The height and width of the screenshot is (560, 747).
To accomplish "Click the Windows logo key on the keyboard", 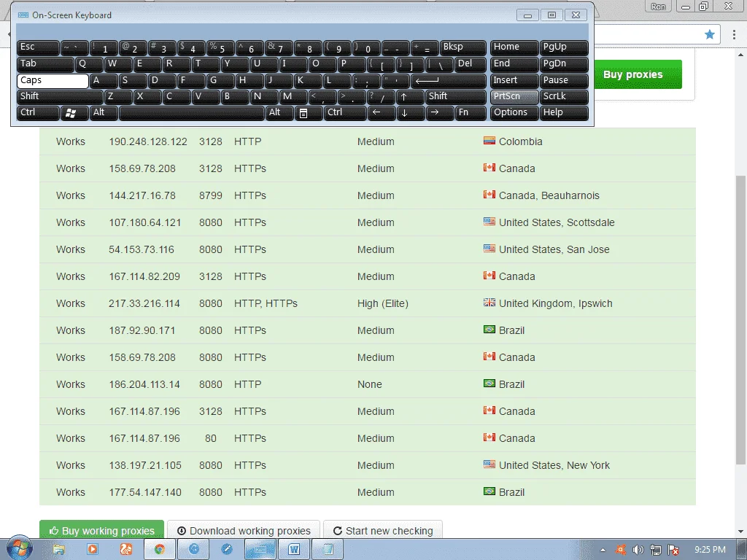I will pos(74,113).
